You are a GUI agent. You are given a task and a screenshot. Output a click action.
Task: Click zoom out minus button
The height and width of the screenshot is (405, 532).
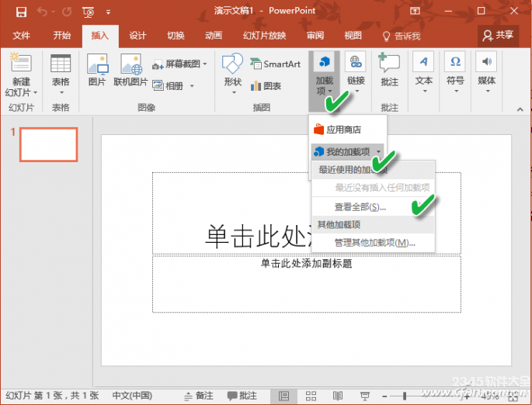pyautogui.click(x=384, y=396)
